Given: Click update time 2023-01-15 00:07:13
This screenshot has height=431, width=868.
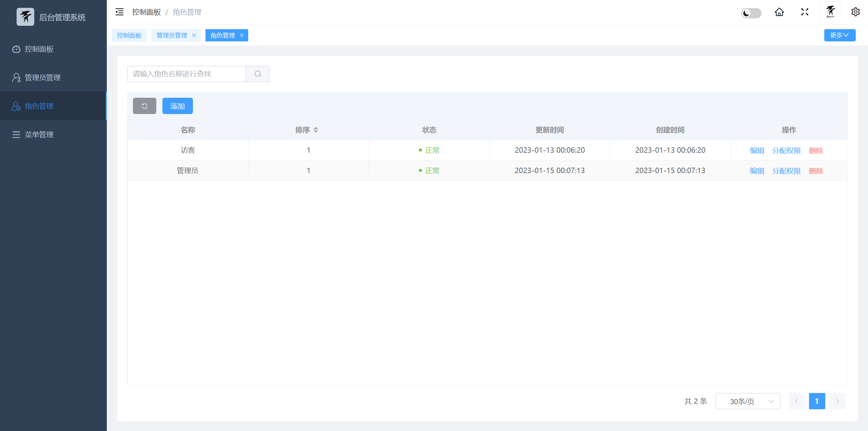Looking at the screenshot, I should [x=550, y=170].
